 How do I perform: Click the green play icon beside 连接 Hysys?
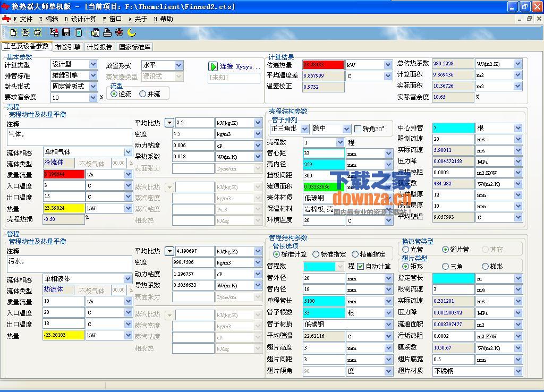click(212, 66)
